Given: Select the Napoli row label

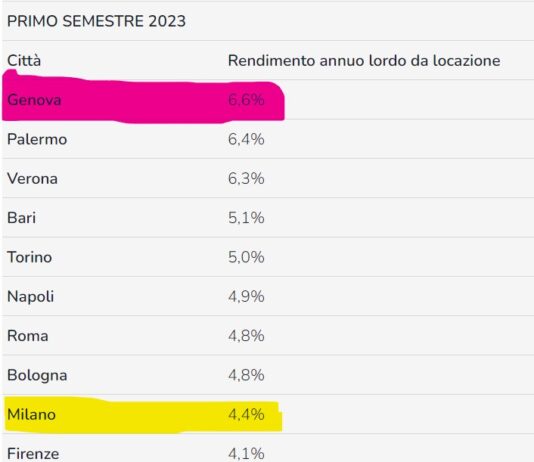Looking at the screenshot, I should coord(31,297).
